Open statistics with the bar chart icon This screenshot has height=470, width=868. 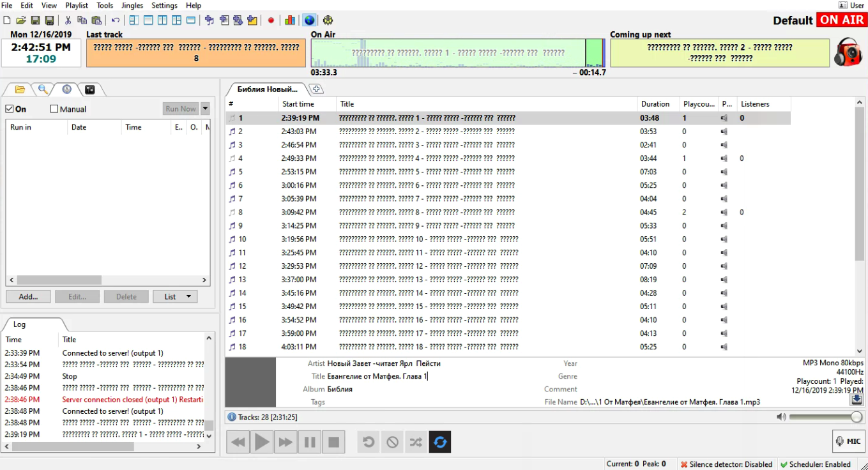click(290, 20)
